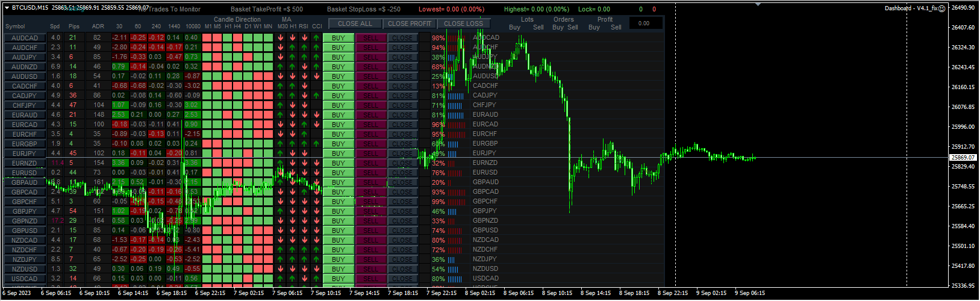Screen dimensions: 980x301
Task: Click the 0.00 total profit field
Action: pyautogui.click(x=644, y=23)
